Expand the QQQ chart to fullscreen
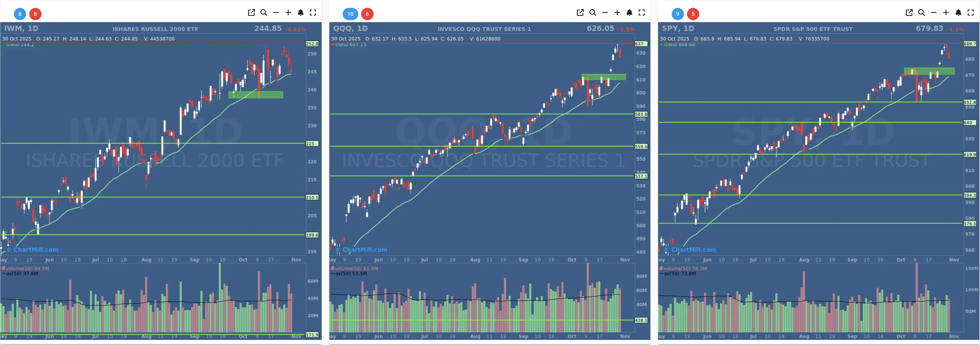Screen dimensions: 980x345 coord(642,12)
